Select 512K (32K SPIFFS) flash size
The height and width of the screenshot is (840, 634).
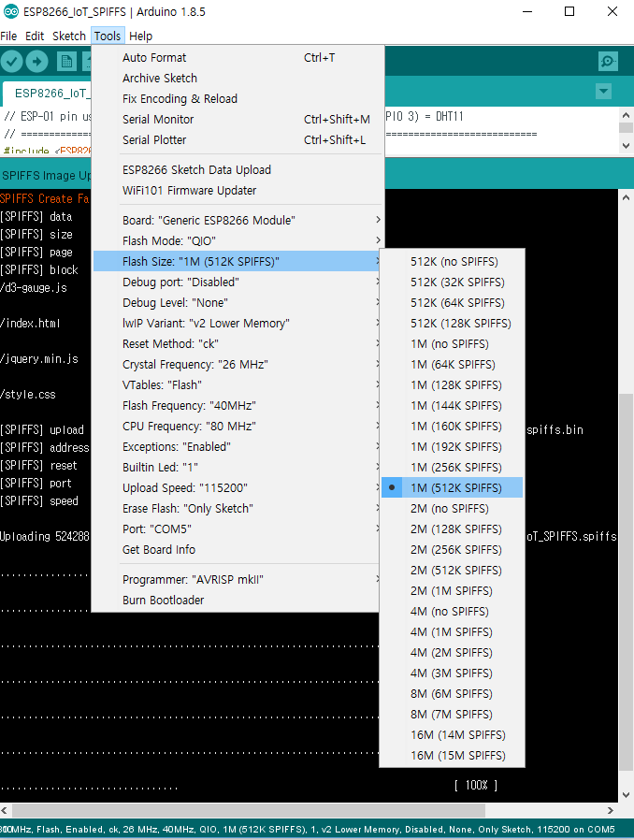(452, 282)
